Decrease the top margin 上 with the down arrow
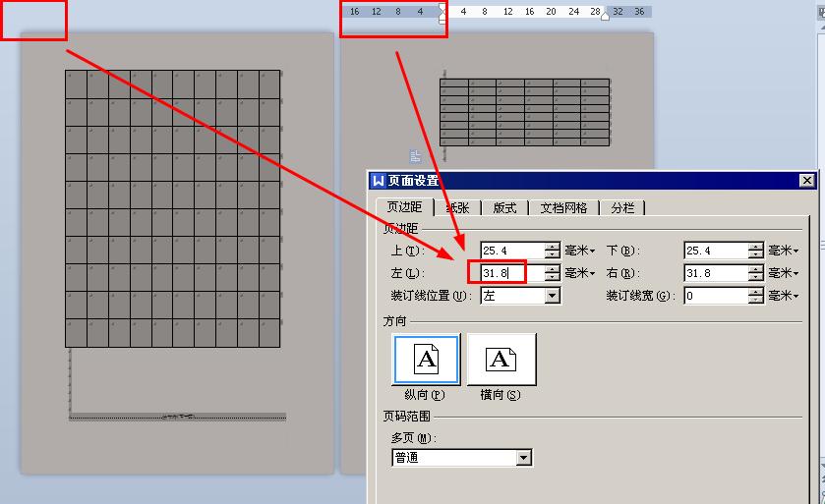Image resolution: width=825 pixels, height=504 pixels. click(x=552, y=254)
